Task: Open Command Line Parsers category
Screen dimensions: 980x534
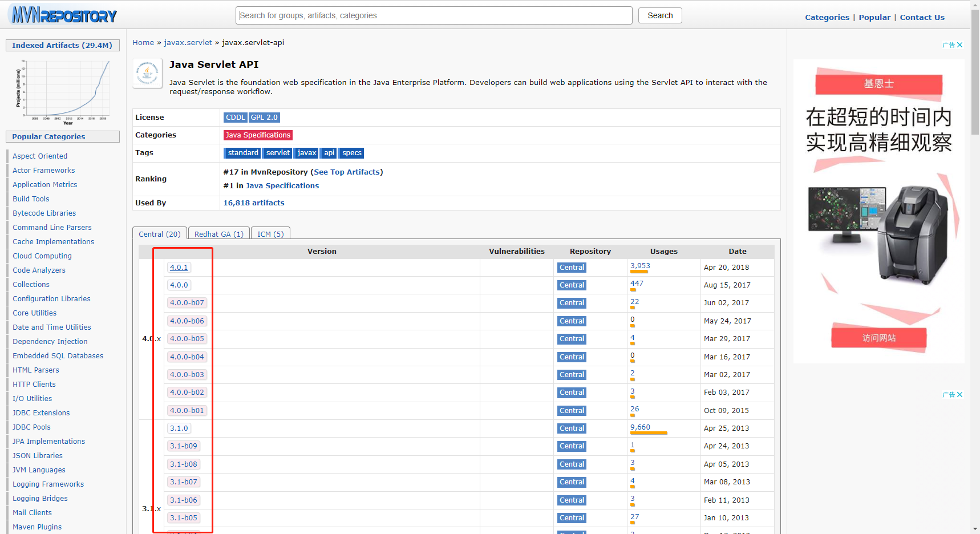Action: 52,228
